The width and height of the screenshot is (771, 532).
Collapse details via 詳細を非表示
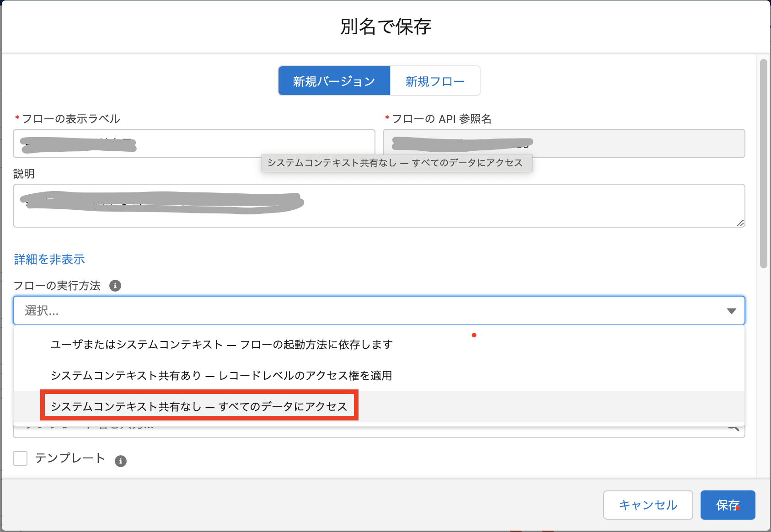tap(49, 259)
